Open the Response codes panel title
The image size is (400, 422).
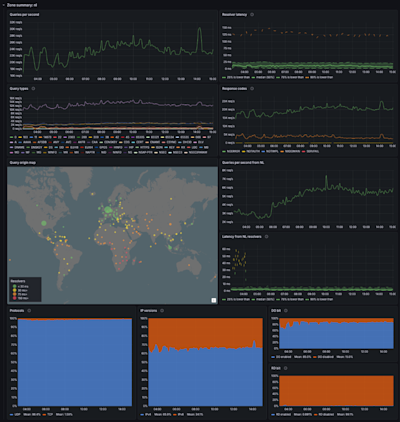(234, 89)
